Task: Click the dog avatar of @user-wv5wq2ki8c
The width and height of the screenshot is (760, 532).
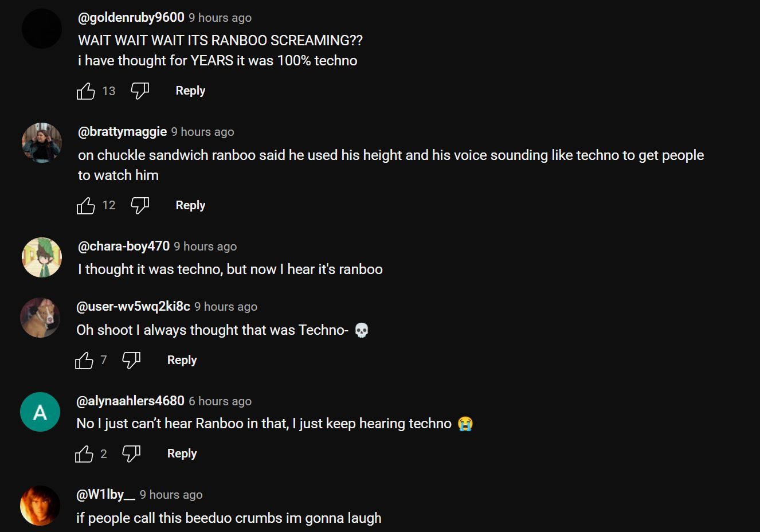Action: pyautogui.click(x=40, y=318)
